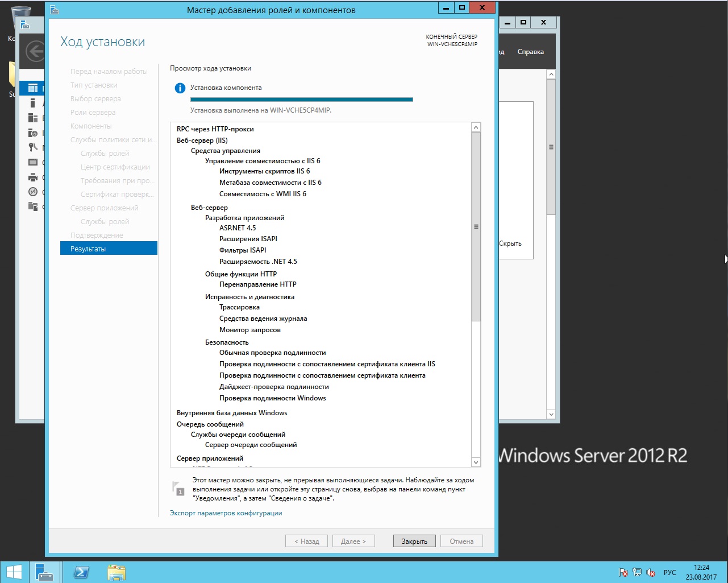The width and height of the screenshot is (728, 583).
Task: Select the Recycle Bin desktop icon
Action: [x=21, y=18]
